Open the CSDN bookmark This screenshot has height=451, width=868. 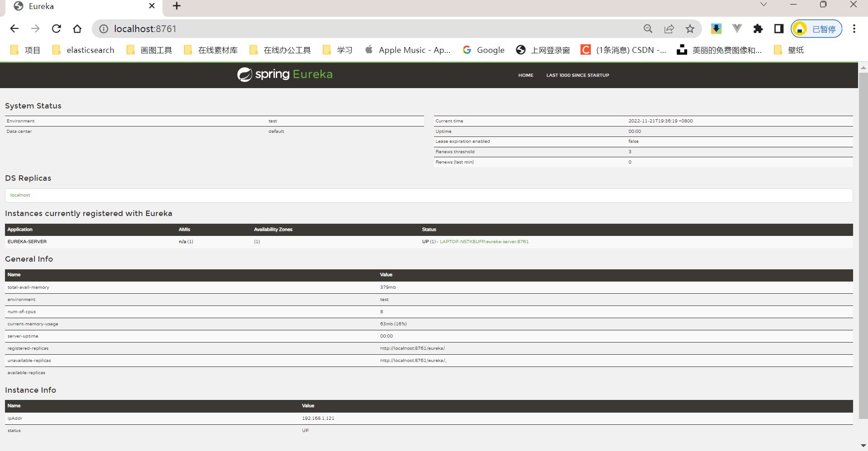[623, 50]
